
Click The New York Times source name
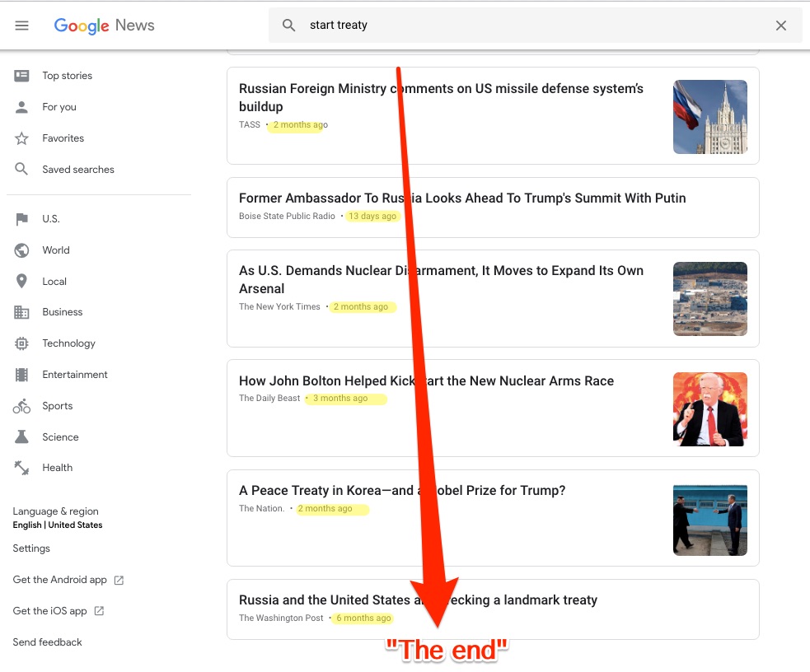click(279, 306)
